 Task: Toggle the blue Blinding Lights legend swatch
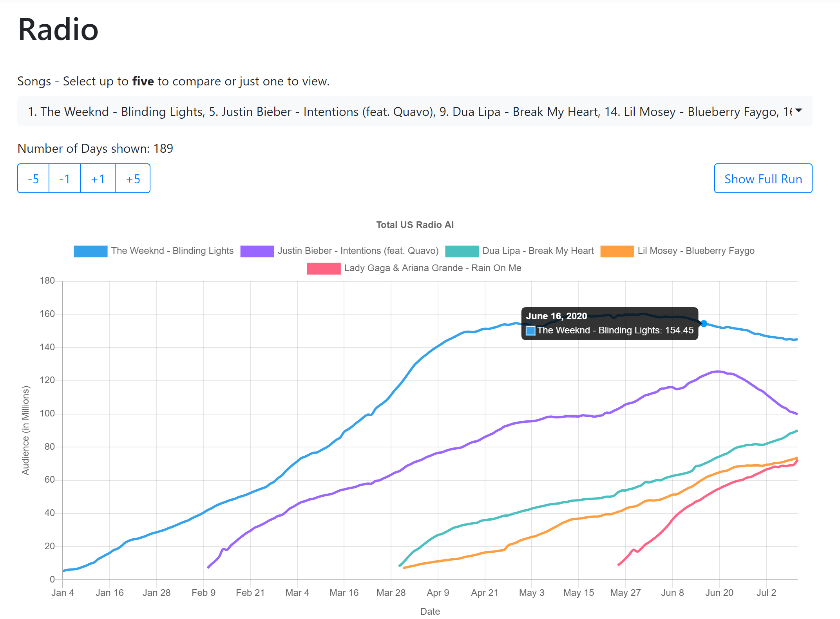pos(91,251)
